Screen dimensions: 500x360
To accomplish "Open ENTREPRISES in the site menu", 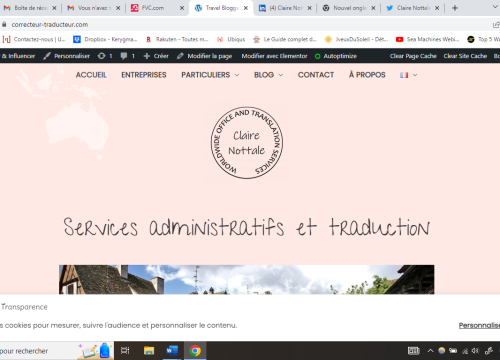I will [144, 75].
